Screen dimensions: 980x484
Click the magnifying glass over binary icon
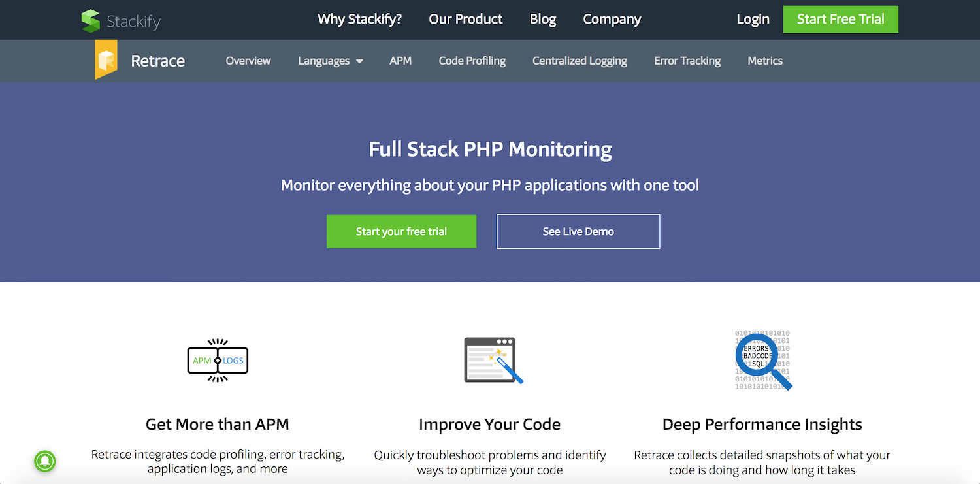pyautogui.click(x=762, y=360)
